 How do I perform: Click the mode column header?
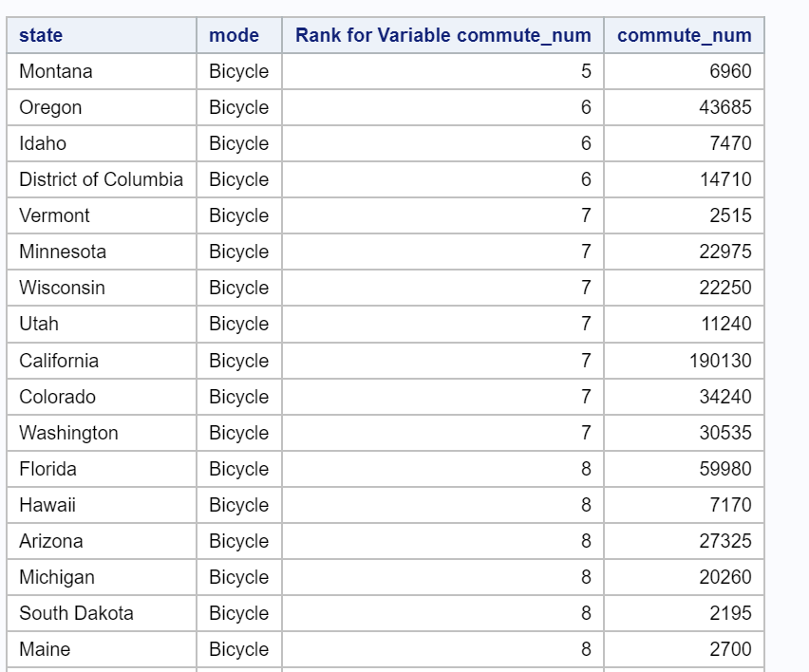[233, 35]
